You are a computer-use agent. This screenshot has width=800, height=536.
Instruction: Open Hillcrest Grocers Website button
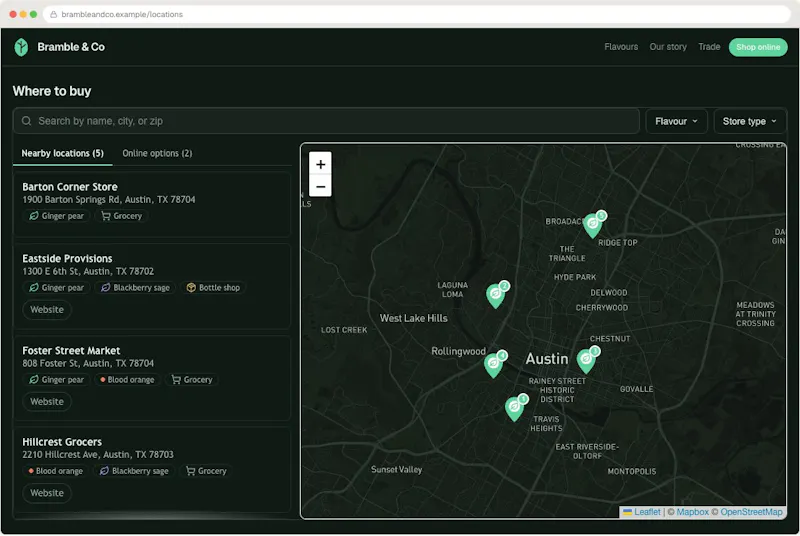coord(47,493)
